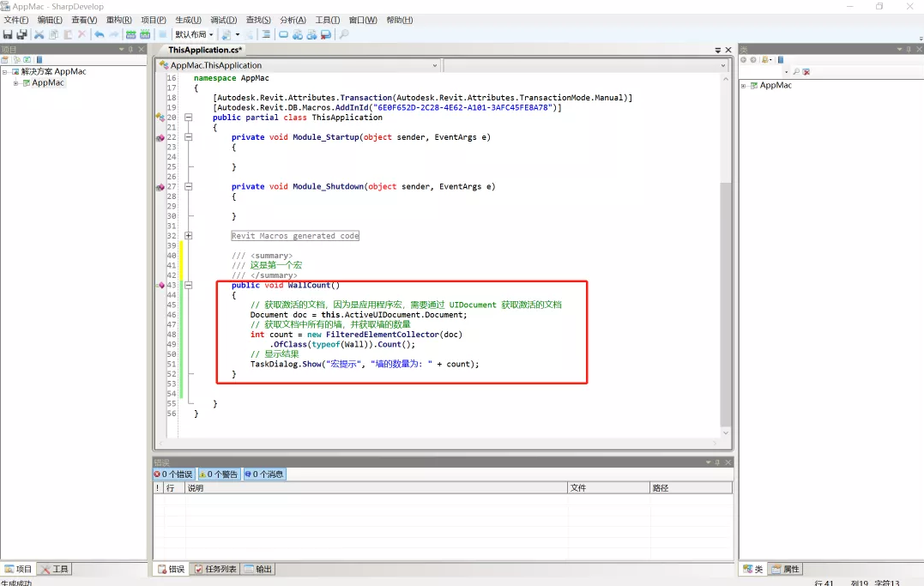The width and height of the screenshot is (924, 586).
Task: Toggle the 0 个错误 errors filter
Action: pyautogui.click(x=173, y=474)
